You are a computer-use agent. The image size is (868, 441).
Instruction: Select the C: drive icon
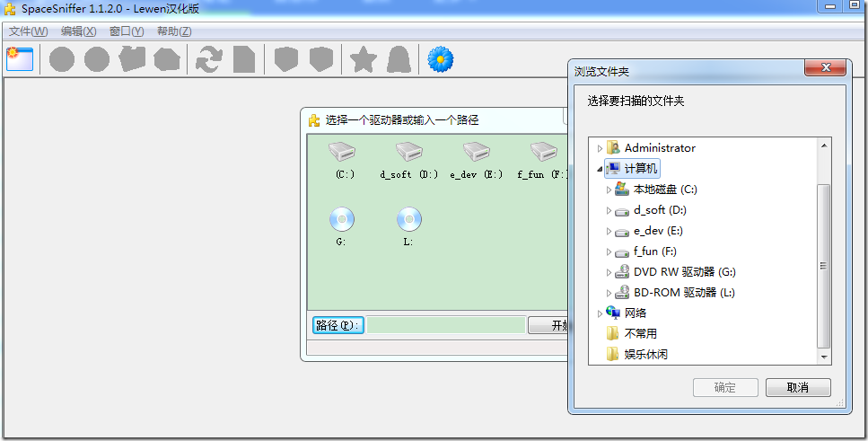pos(342,150)
